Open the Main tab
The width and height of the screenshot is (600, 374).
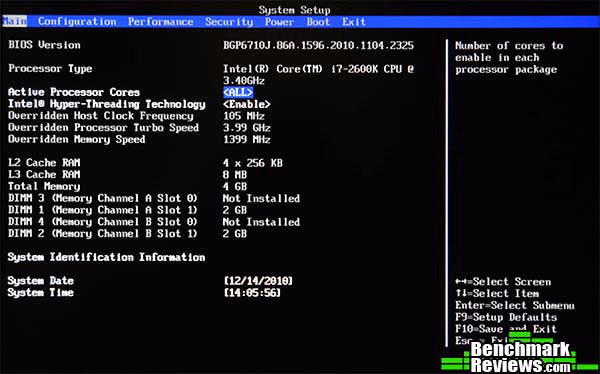click(15, 21)
